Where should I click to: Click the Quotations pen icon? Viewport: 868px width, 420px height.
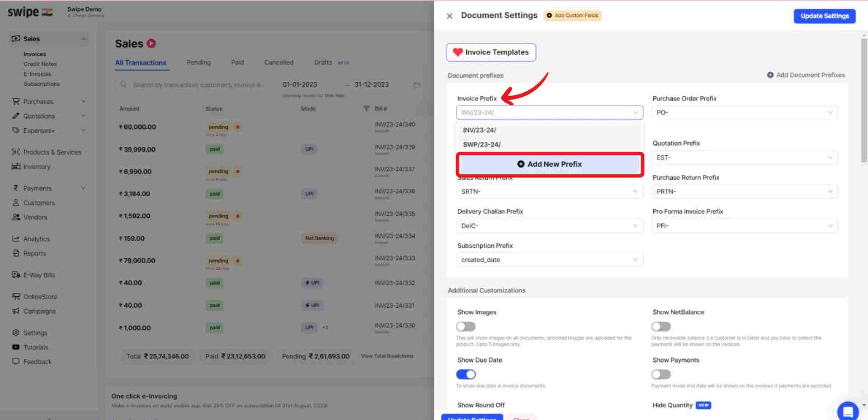[x=16, y=116]
